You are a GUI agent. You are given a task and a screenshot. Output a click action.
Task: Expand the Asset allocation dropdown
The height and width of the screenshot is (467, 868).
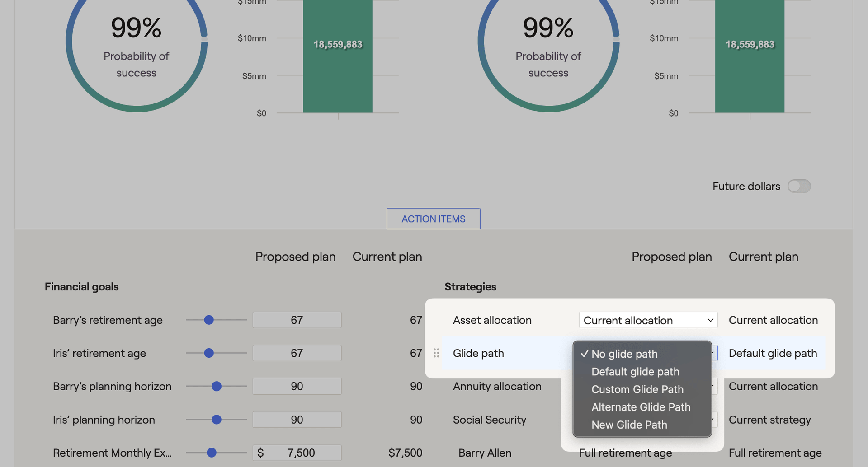coord(648,320)
